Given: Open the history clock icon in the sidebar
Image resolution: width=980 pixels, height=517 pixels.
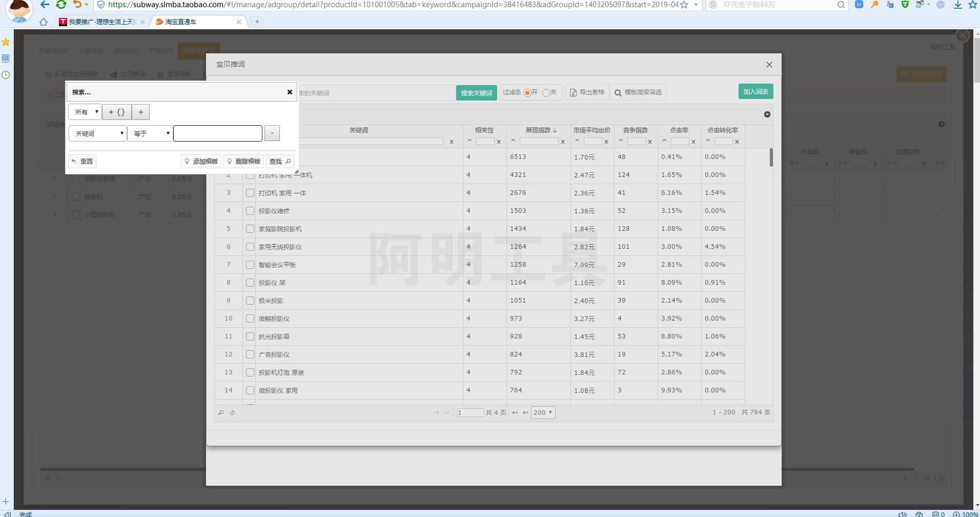Looking at the screenshot, I should point(6,75).
